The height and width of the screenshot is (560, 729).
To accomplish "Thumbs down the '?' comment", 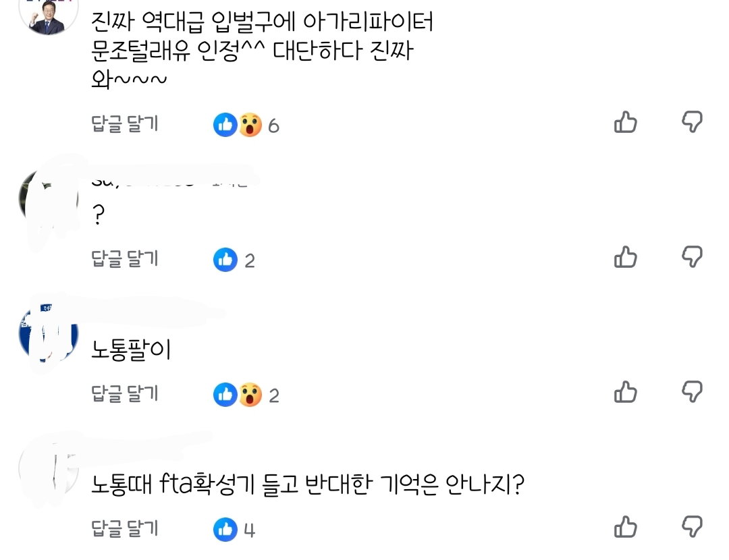I will click(692, 256).
